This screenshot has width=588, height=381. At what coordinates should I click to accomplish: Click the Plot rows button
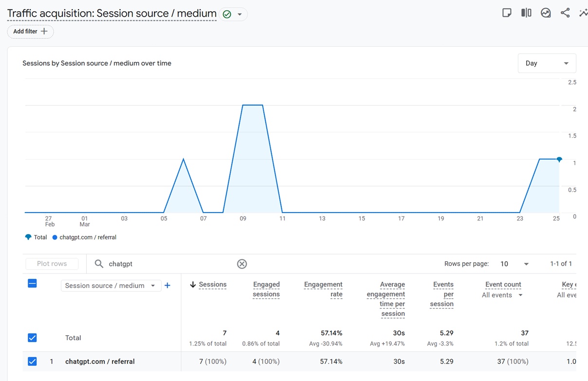pos(52,264)
